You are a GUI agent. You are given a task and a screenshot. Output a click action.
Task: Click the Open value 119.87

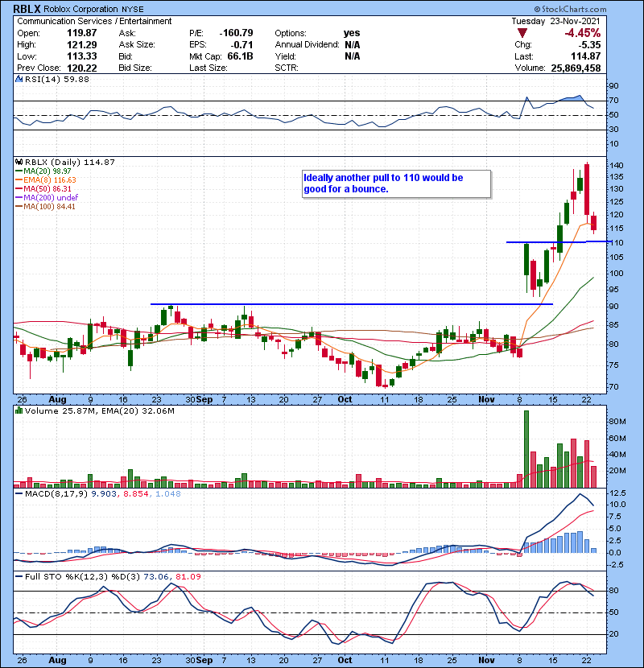pos(82,33)
